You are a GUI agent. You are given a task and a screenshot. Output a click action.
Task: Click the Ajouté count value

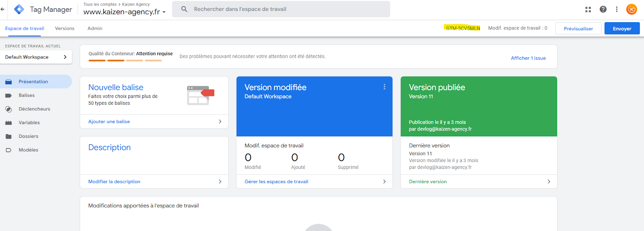click(x=295, y=157)
